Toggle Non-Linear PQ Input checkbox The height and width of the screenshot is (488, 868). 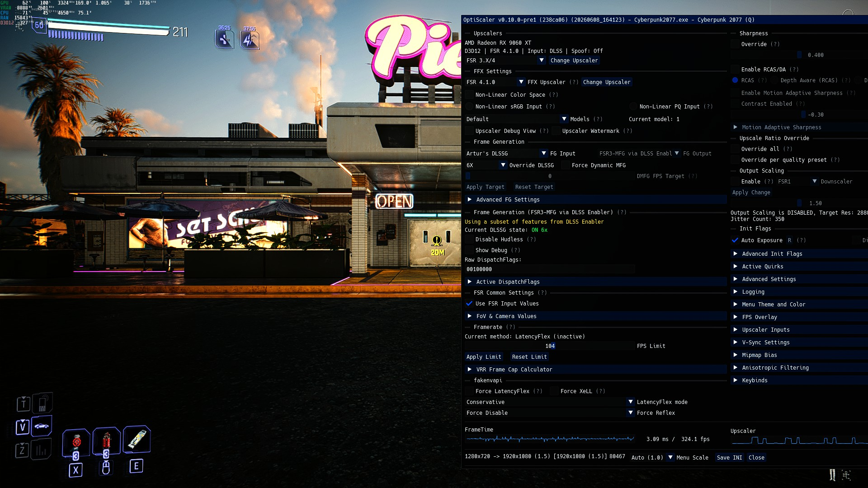pyautogui.click(x=633, y=107)
